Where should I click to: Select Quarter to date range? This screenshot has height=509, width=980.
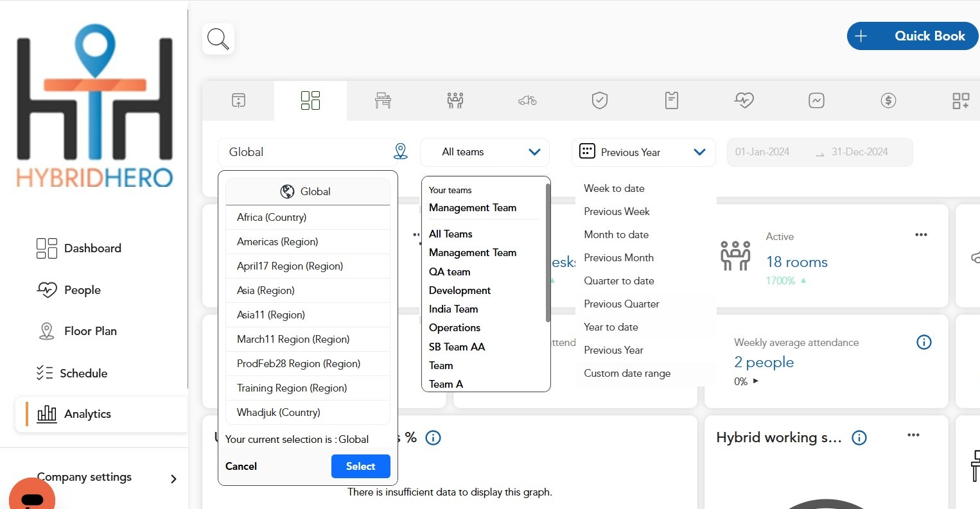coord(619,280)
